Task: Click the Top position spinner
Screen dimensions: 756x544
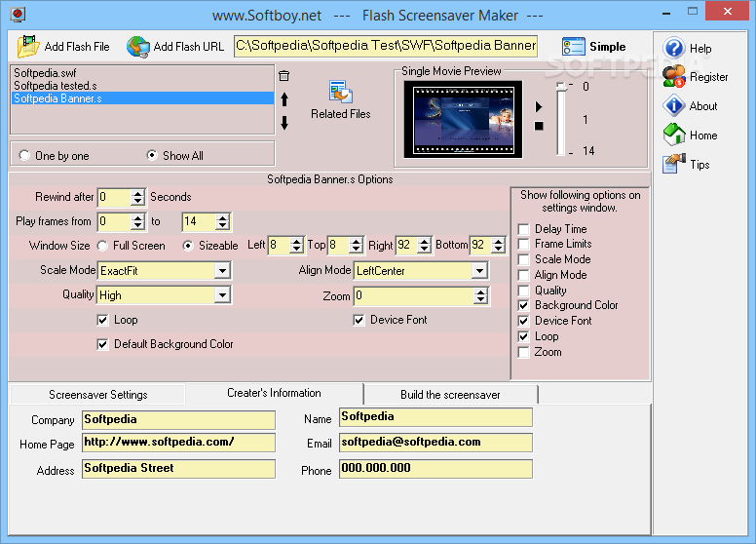Action: coord(356,245)
